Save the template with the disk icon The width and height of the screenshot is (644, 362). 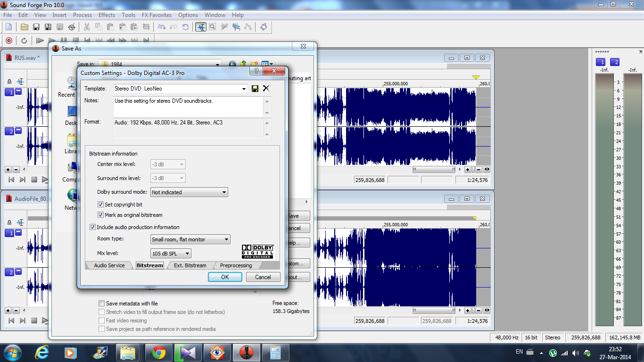(x=255, y=89)
